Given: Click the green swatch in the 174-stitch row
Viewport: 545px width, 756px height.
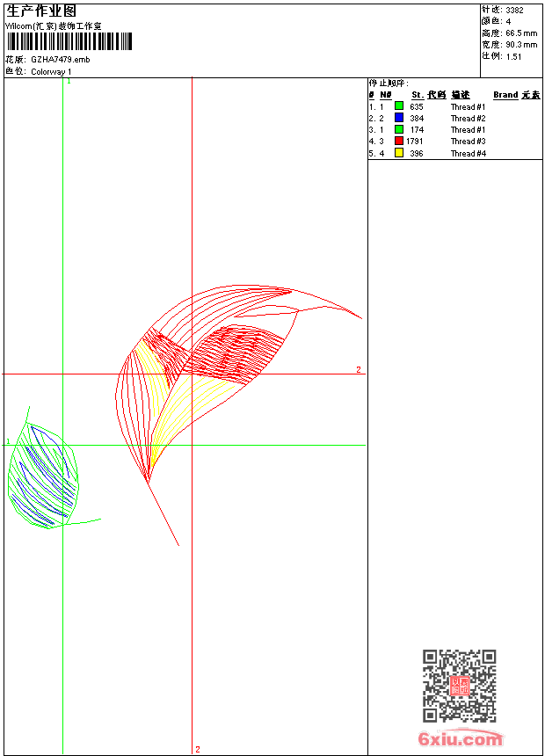Looking at the screenshot, I should coord(398,129).
